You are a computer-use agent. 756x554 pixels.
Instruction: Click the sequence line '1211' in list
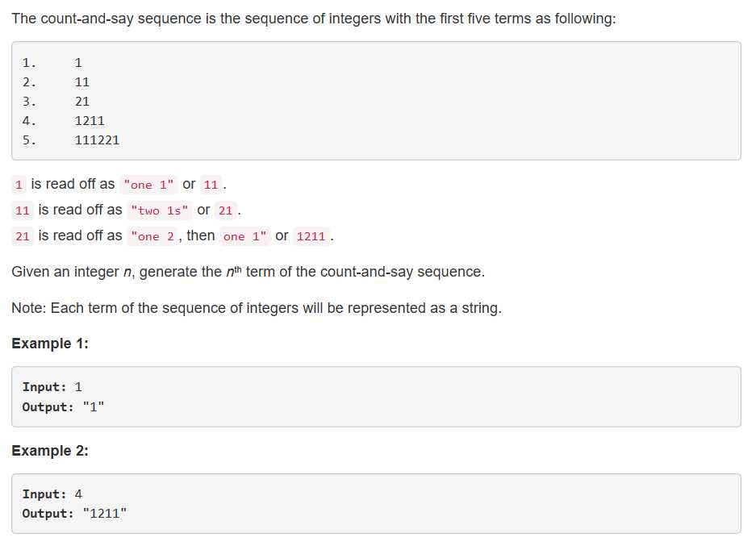coord(63,121)
